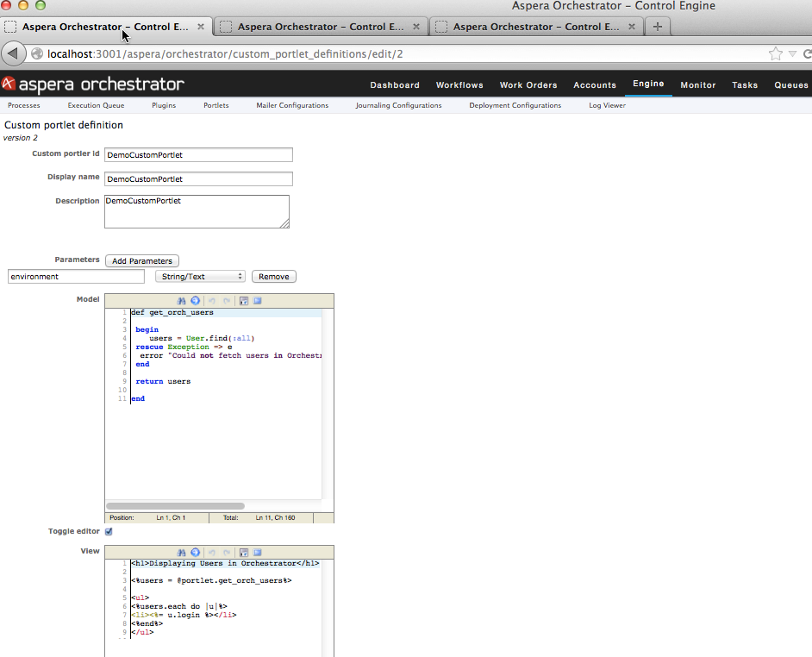Click the browser back arrow button
Screen dimensions: 812x657
(x=14, y=53)
